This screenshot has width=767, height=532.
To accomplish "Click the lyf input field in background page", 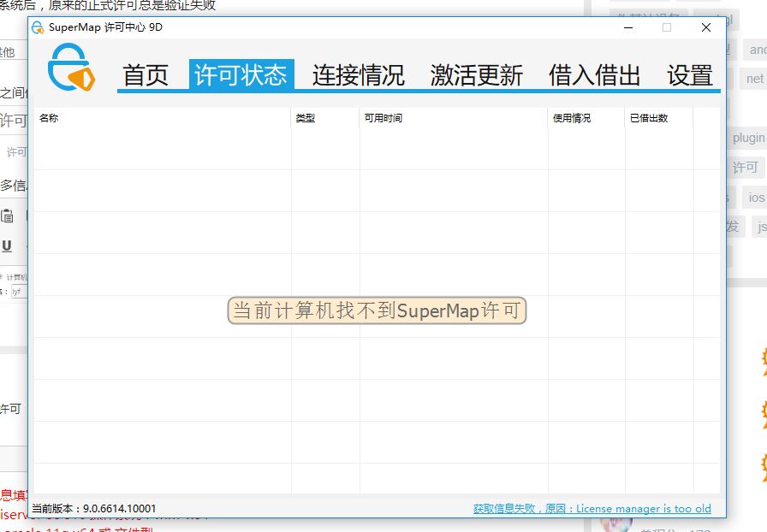I will [19, 292].
